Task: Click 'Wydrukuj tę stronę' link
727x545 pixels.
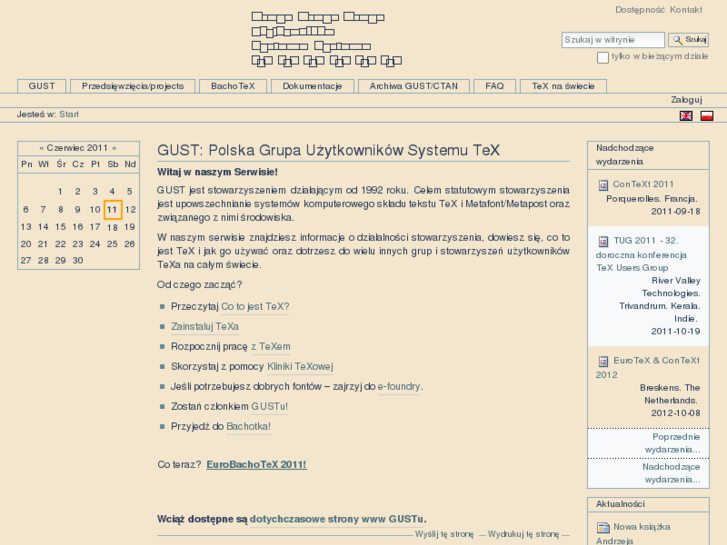Action: [523, 534]
